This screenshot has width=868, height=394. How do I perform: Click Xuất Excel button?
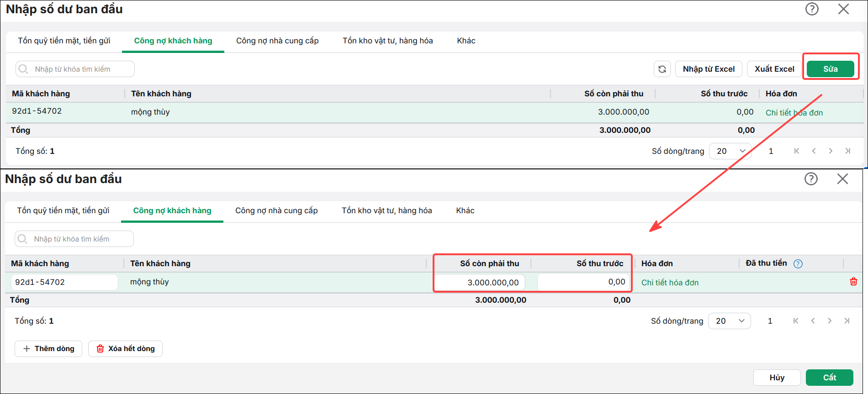click(x=774, y=69)
